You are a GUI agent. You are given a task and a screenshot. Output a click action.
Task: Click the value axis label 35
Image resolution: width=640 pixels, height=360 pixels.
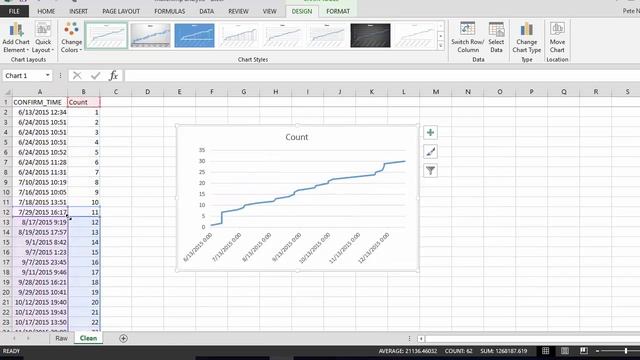[x=202, y=150]
